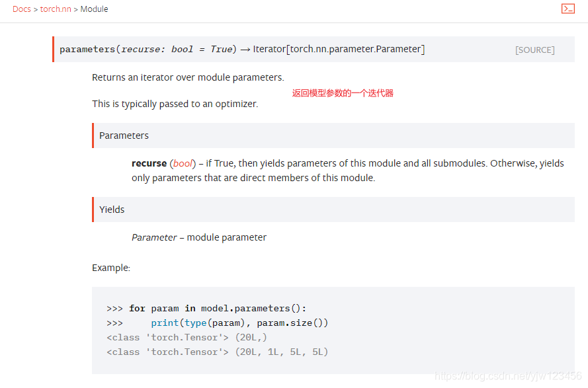Viewport: 588px width, 388px height.
Task: Click the 'for param in model.parameters():' code line
Action: (206, 308)
